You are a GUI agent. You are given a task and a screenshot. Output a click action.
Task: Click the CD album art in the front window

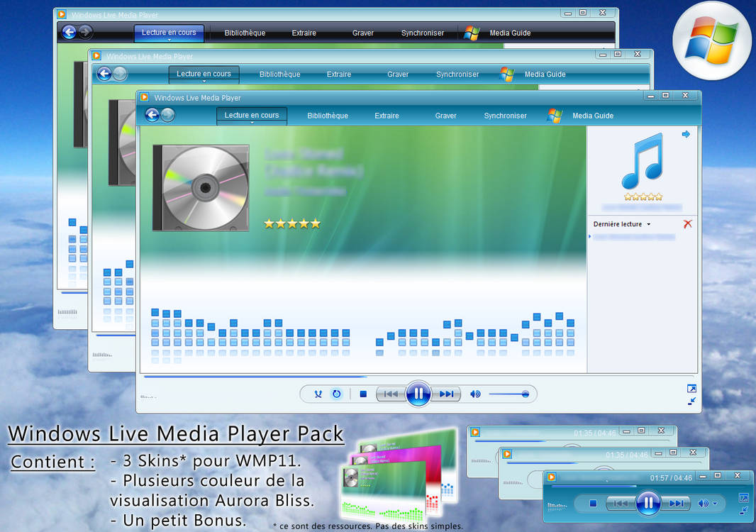coord(201,188)
